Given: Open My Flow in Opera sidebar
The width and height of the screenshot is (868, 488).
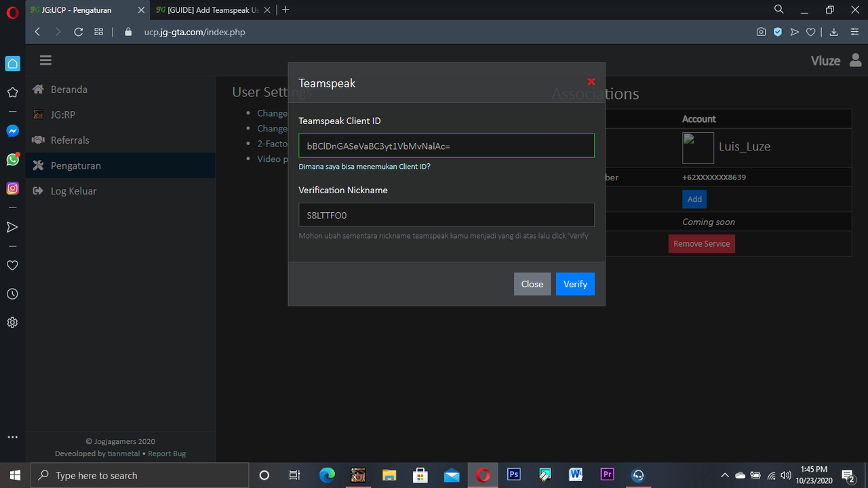Looking at the screenshot, I should click(12, 227).
